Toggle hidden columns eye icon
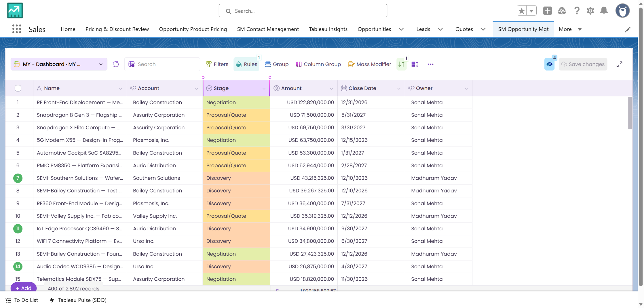Image resolution: width=644 pixels, height=308 pixels. [549, 64]
